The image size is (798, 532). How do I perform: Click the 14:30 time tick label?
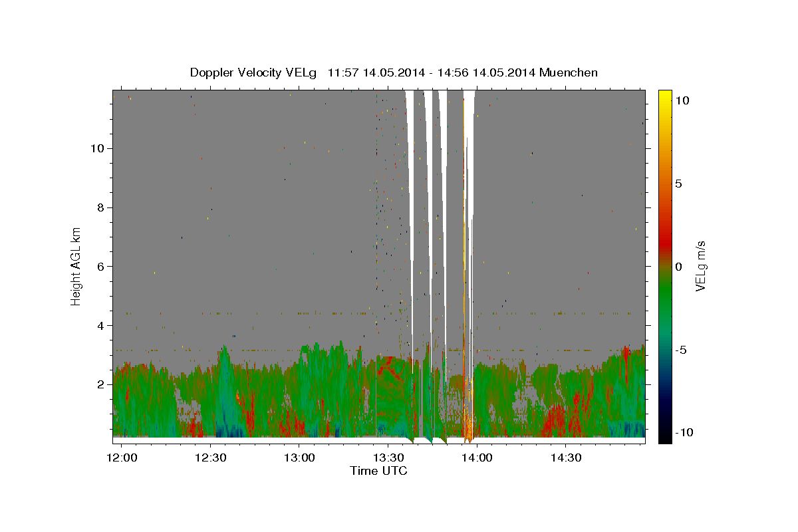coord(565,458)
